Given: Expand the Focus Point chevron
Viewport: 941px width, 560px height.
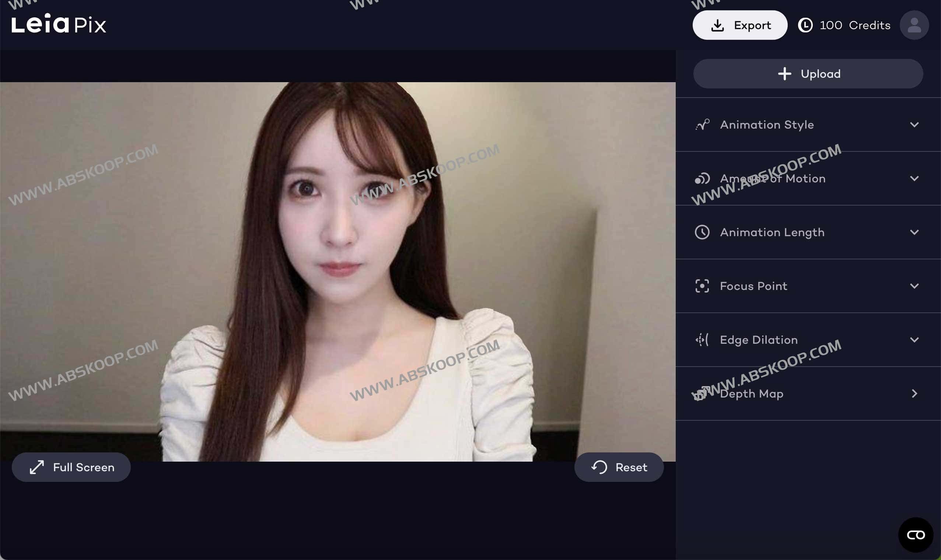Looking at the screenshot, I should [914, 286].
